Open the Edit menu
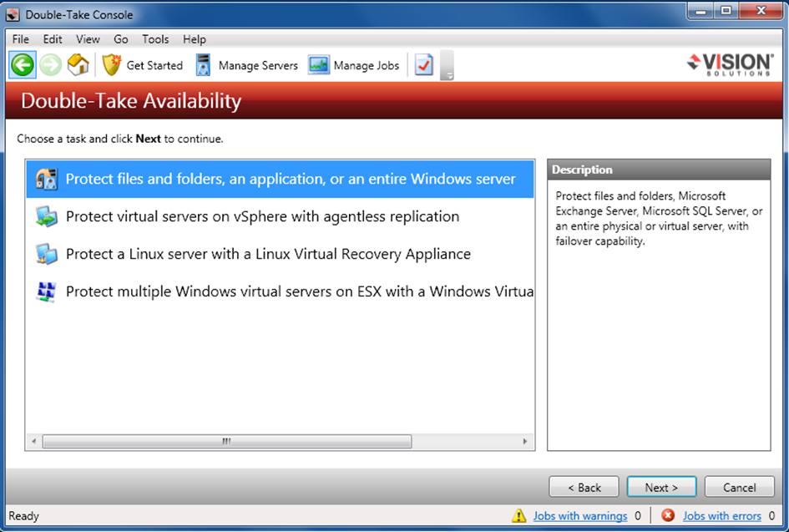The height and width of the screenshot is (532, 789). click(53, 39)
